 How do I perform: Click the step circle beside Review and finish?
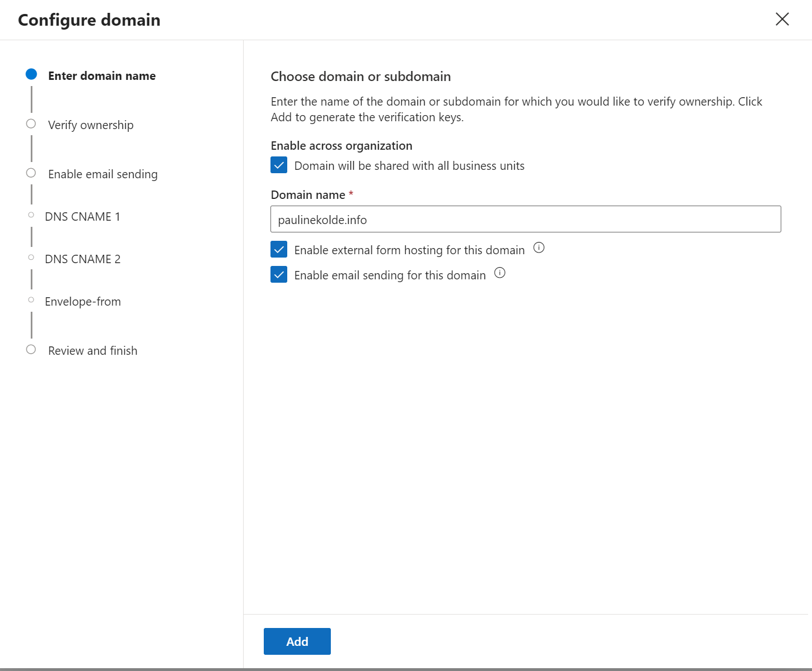(x=31, y=349)
